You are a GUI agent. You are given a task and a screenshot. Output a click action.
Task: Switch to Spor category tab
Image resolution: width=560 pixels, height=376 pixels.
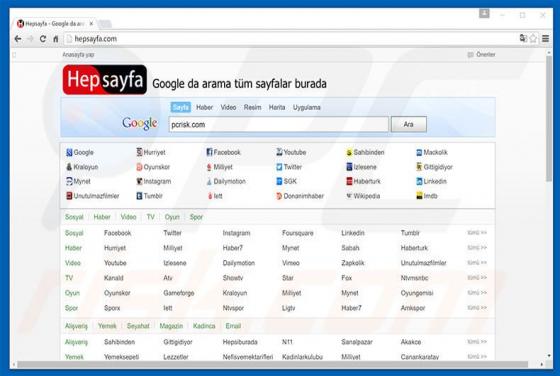(x=196, y=217)
